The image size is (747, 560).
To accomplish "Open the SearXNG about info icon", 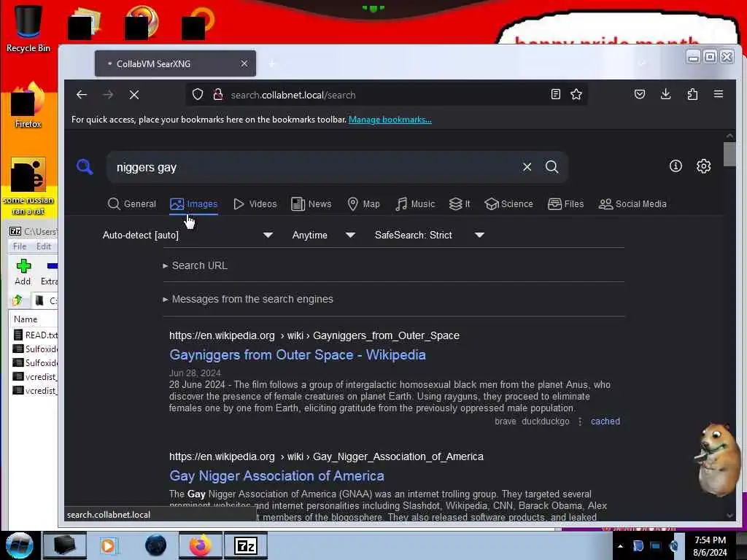I will (x=676, y=166).
